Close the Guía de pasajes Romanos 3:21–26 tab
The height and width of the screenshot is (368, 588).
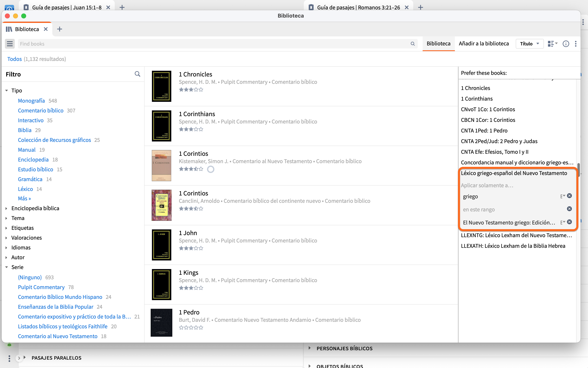(407, 7)
